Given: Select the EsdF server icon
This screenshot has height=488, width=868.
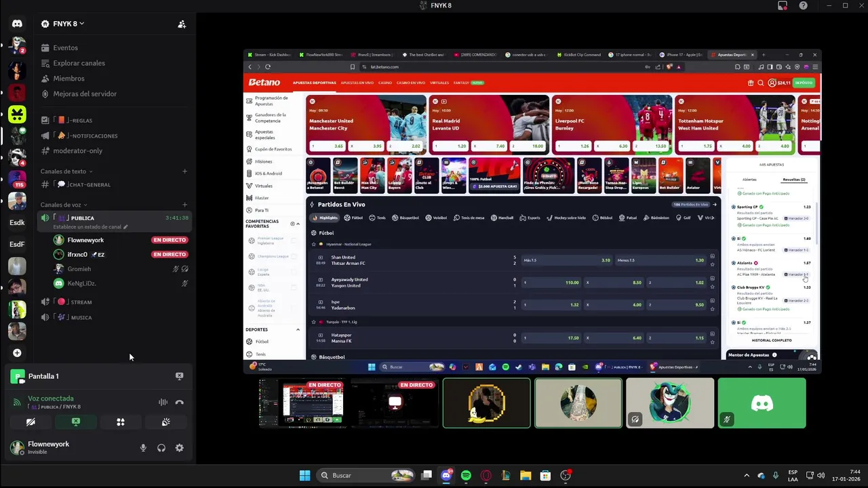Looking at the screenshot, I should (17, 244).
